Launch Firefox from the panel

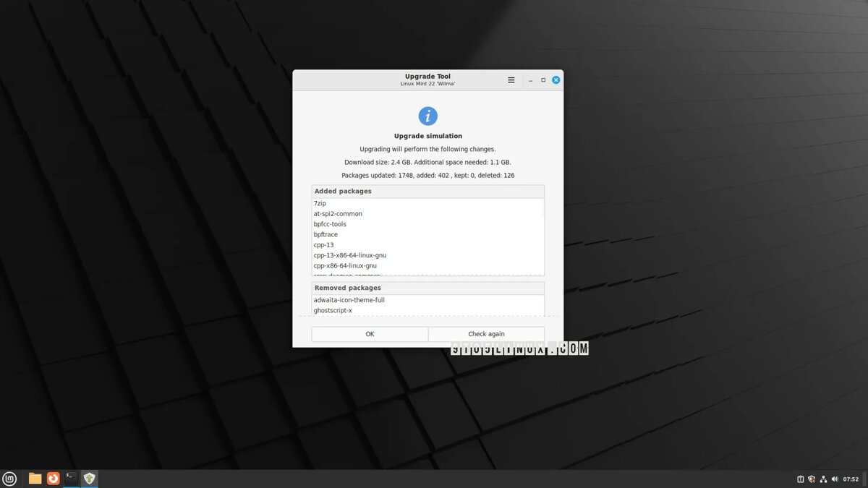pos(53,479)
